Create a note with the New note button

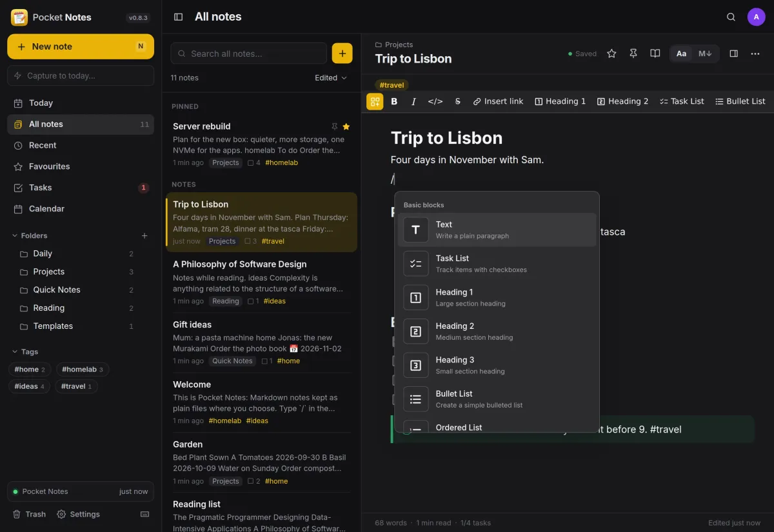point(81,46)
